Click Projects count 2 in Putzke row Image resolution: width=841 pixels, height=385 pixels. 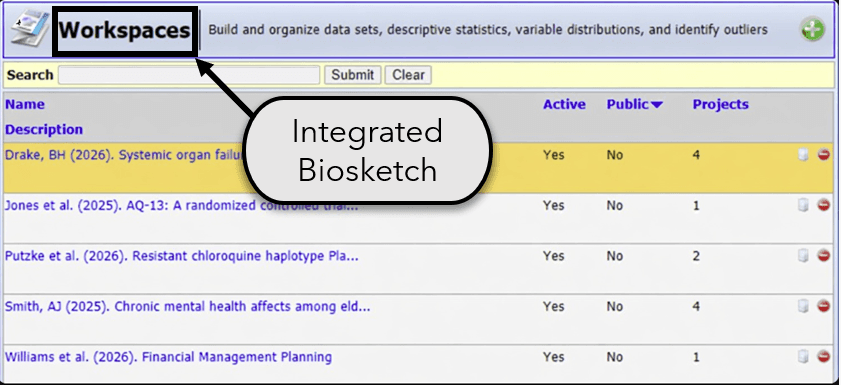696,256
